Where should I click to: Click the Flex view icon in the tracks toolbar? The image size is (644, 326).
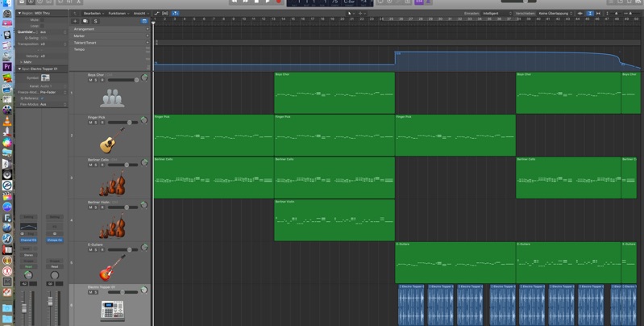pos(165,14)
